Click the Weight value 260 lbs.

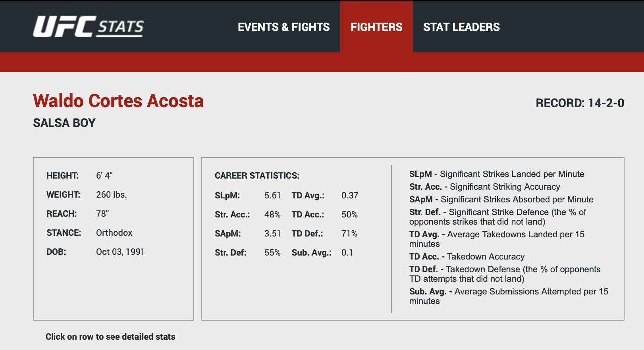[112, 194]
